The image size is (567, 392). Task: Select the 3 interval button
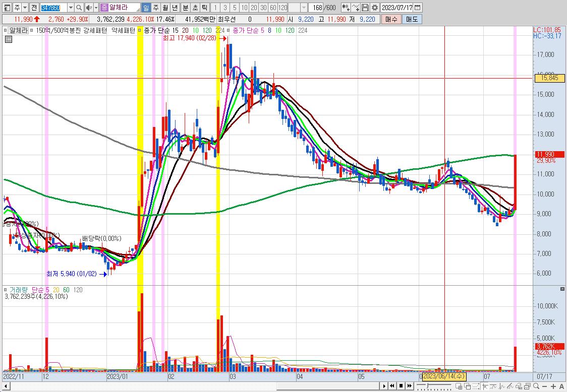click(x=225, y=8)
